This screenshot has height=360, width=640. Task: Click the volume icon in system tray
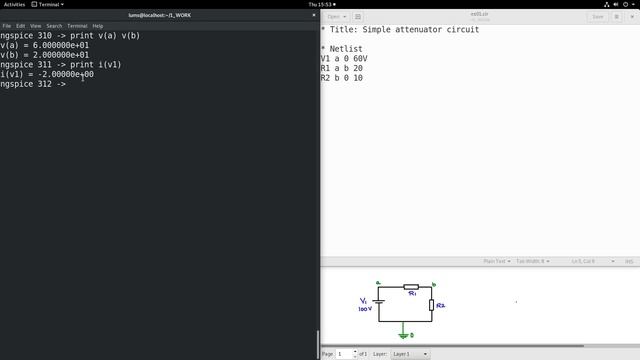pyautogui.click(x=616, y=4)
